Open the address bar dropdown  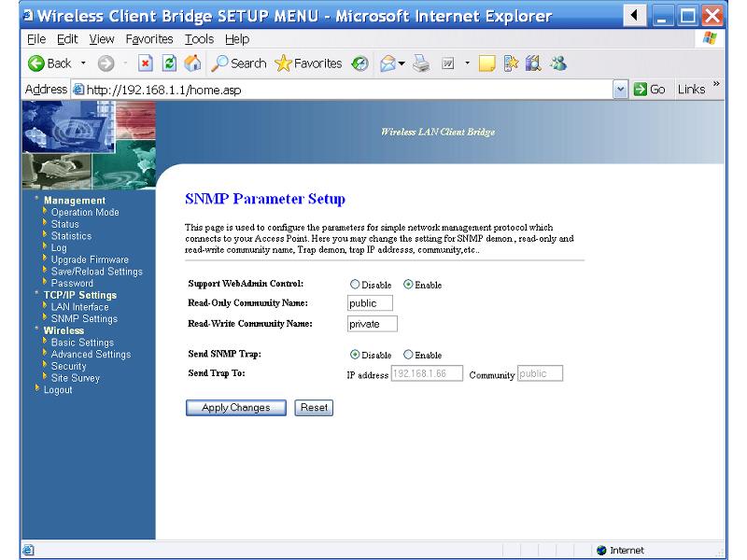pos(620,89)
